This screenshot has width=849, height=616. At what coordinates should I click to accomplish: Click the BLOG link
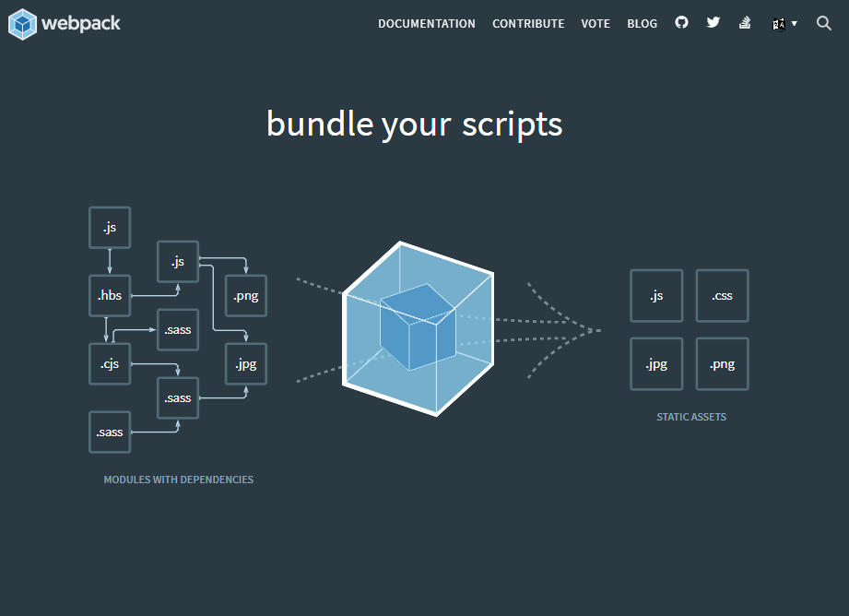642,23
